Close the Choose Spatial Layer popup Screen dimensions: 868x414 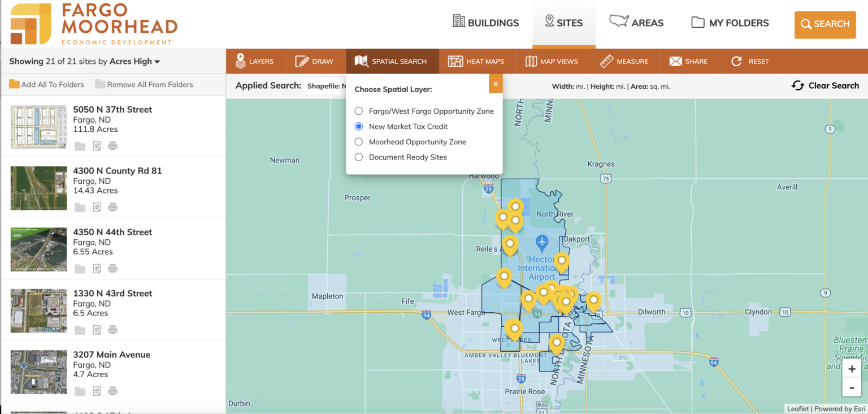pos(496,84)
